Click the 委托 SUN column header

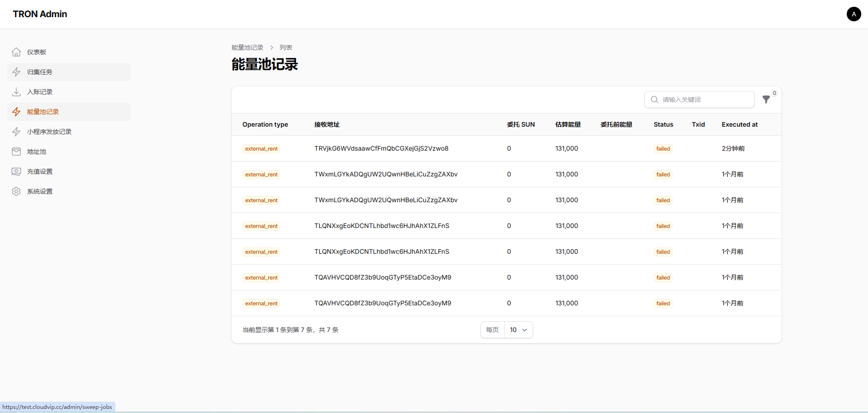pos(521,124)
